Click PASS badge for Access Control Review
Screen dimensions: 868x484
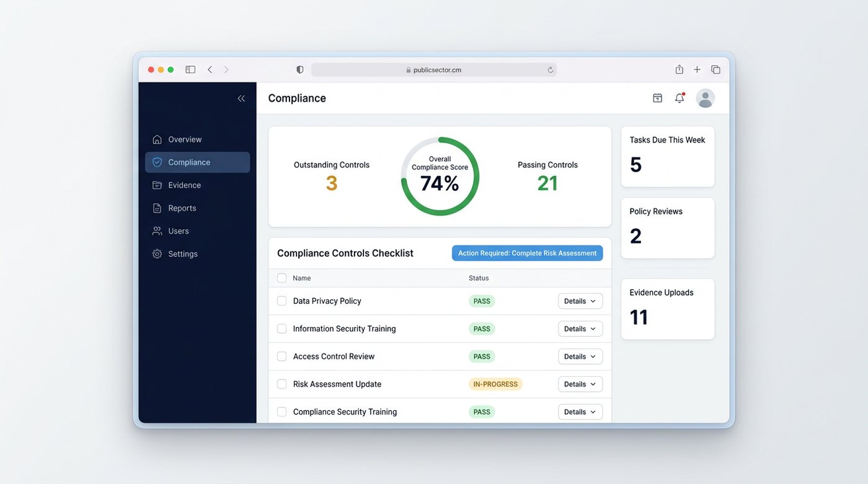coord(482,356)
